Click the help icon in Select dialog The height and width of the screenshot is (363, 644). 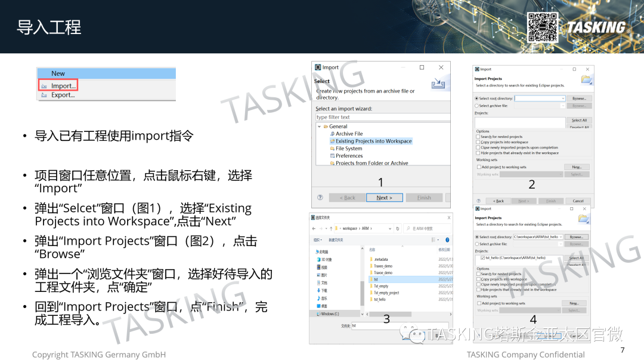(320, 198)
